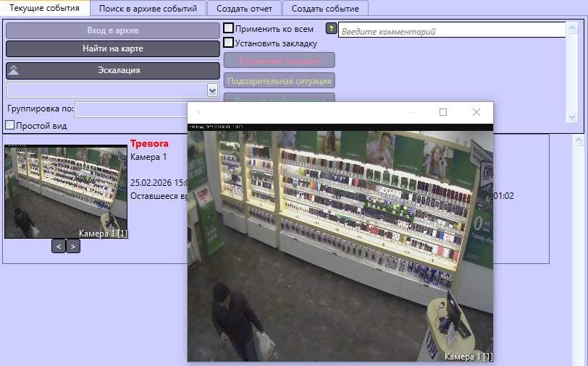Close the camera video popup window
The height and width of the screenshot is (366, 588).
click(476, 112)
